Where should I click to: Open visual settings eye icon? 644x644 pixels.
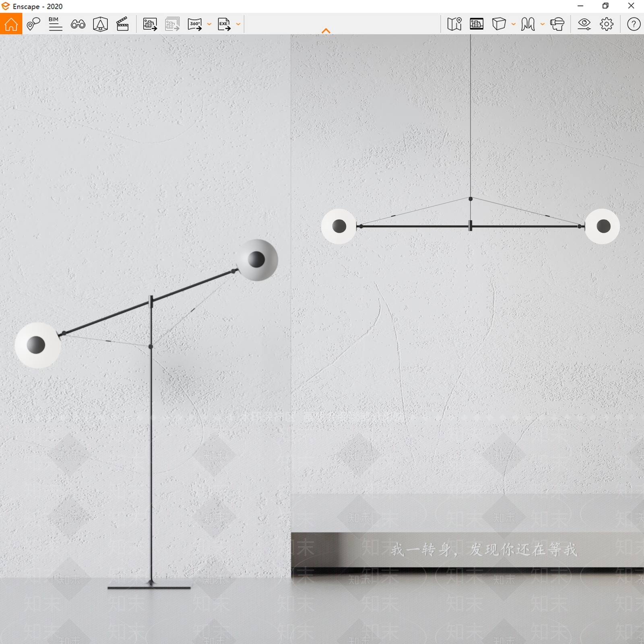pyautogui.click(x=584, y=24)
